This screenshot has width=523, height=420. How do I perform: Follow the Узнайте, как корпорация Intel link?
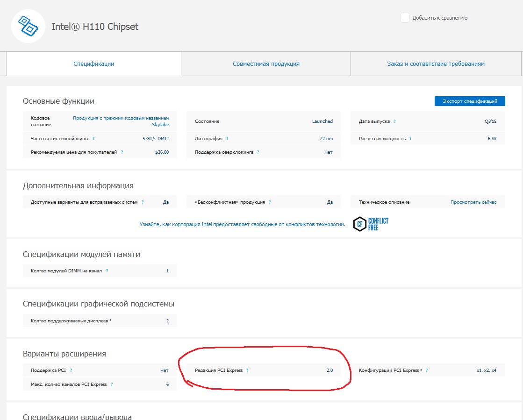pyautogui.click(x=243, y=224)
